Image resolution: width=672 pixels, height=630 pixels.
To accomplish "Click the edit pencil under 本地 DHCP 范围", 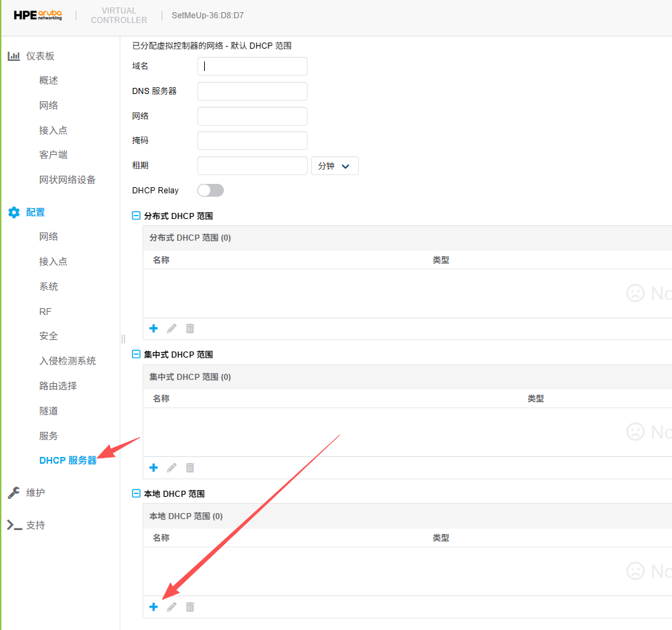I will tap(172, 607).
